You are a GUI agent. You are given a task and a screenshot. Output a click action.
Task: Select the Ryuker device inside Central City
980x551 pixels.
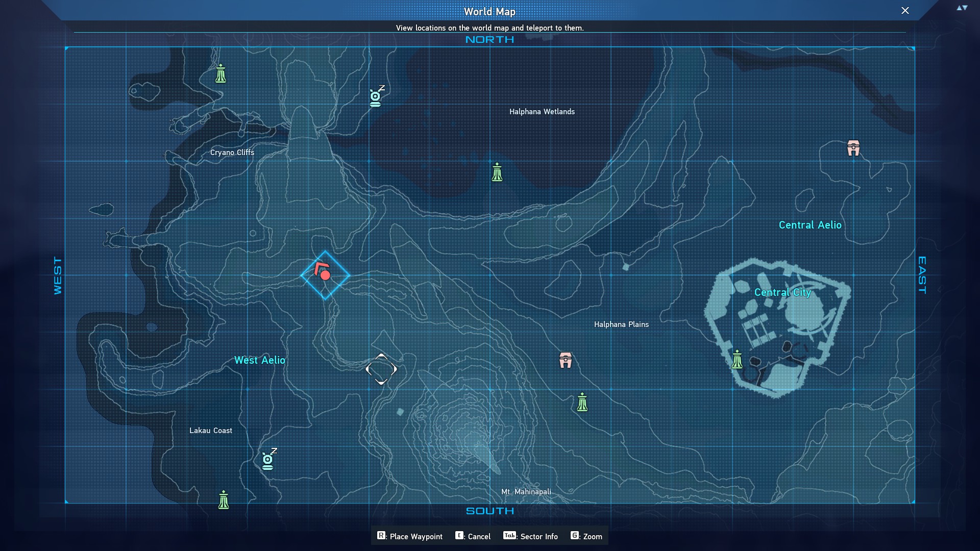coord(737,359)
